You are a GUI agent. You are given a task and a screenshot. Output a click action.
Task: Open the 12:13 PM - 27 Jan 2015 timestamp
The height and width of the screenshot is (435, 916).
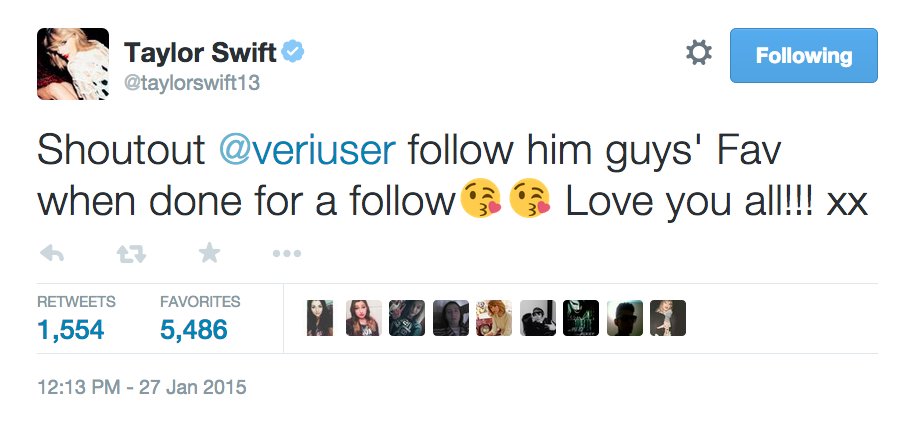click(141, 387)
